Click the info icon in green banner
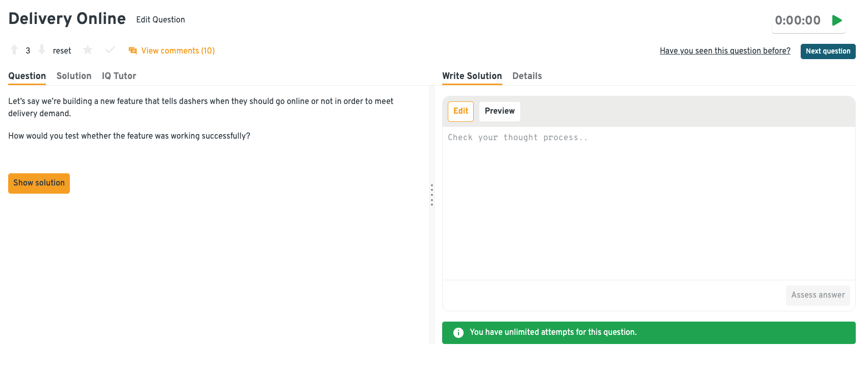868x370 pixels. 458,333
